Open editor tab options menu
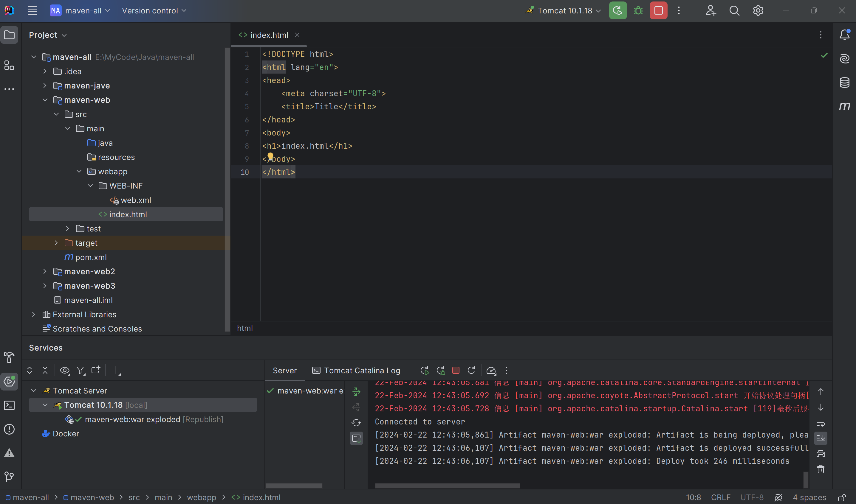 click(821, 35)
